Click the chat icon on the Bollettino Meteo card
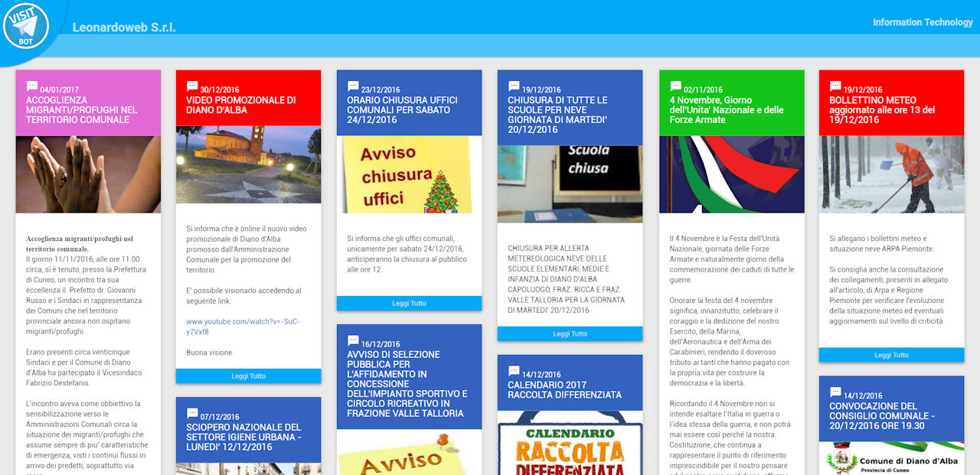 click(x=835, y=86)
